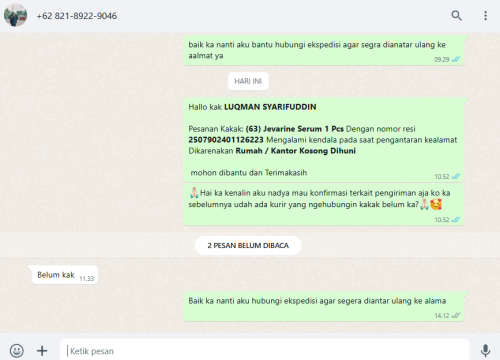Select the Belum kak incoming message
Image resolution: width=500 pixels, height=360 pixels.
point(64,275)
